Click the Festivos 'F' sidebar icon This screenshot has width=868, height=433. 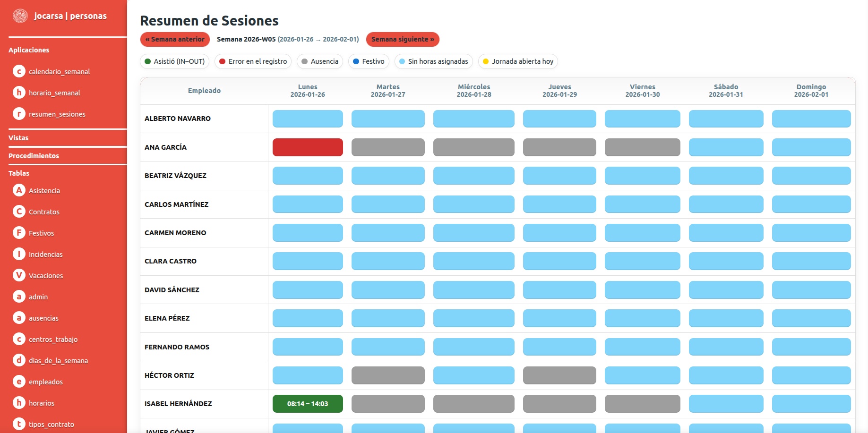tap(19, 233)
